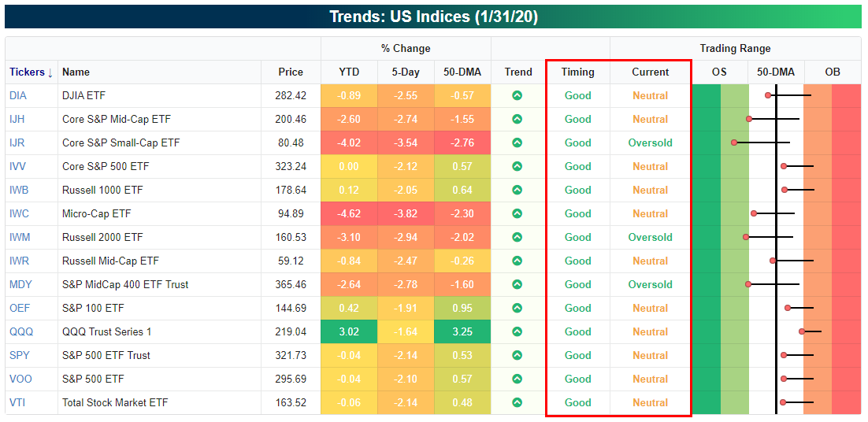Open the DIA ticker link
Screen dimensions: 868x422
(x=17, y=95)
